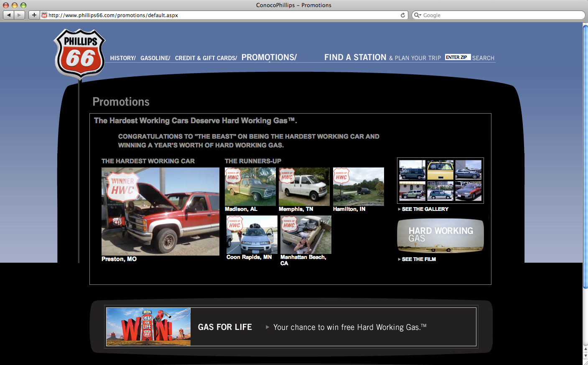This screenshot has width=588, height=365.
Task: Click THE RUNNERS-UP heading
Action: 253,161
